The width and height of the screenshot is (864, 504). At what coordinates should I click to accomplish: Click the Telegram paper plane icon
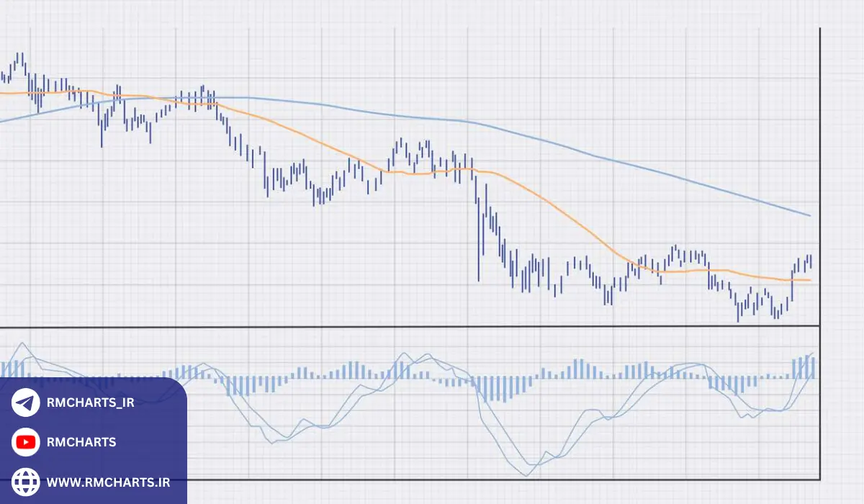click(26, 402)
